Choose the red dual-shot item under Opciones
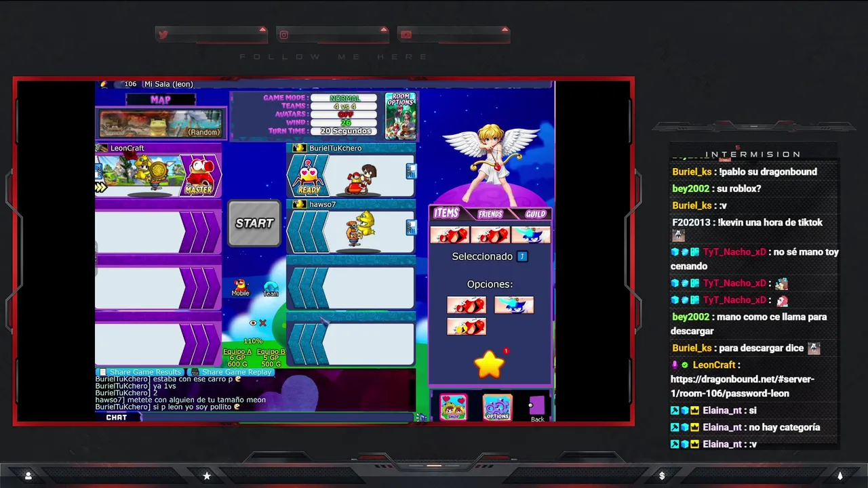868x488 pixels. [467, 305]
